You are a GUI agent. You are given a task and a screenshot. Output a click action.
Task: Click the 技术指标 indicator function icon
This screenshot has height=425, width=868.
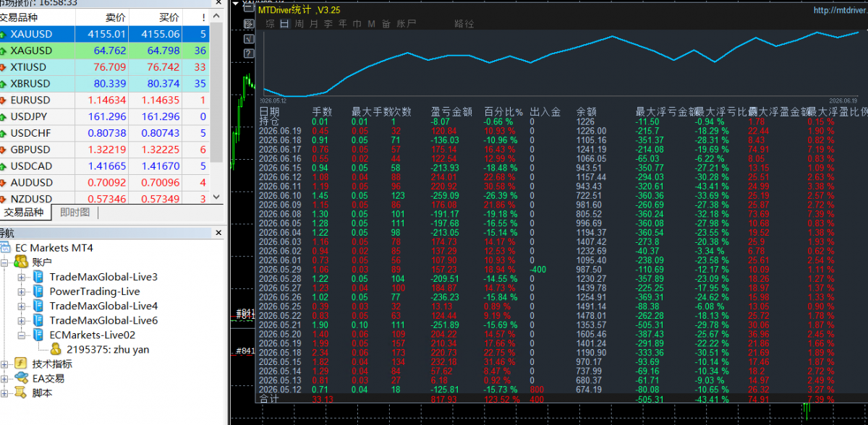(21, 364)
